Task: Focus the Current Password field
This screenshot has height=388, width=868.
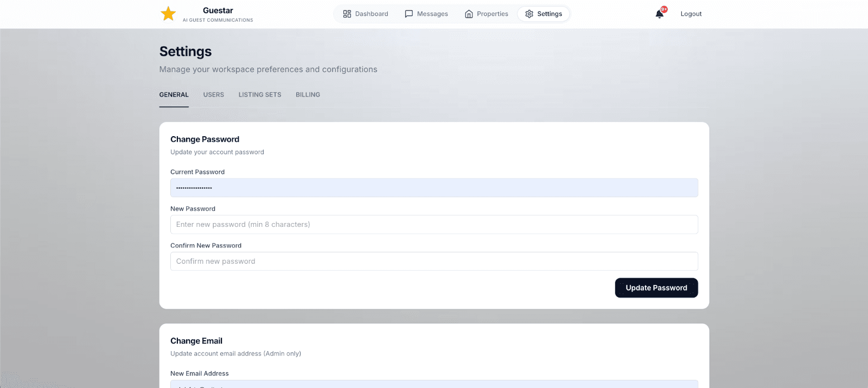Action: pyautogui.click(x=434, y=188)
